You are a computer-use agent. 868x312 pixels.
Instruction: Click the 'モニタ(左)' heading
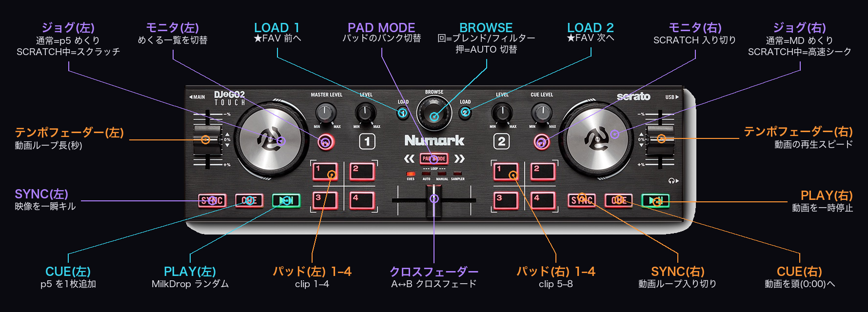pos(173,28)
